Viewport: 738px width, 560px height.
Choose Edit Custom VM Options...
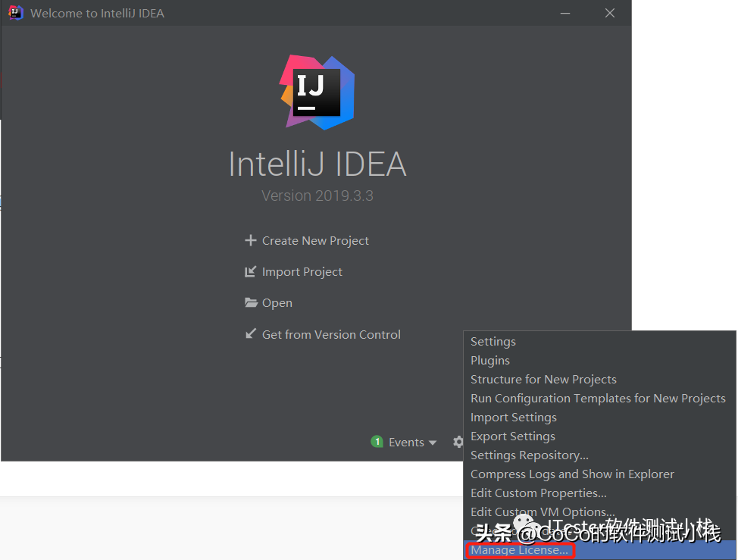tap(543, 512)
